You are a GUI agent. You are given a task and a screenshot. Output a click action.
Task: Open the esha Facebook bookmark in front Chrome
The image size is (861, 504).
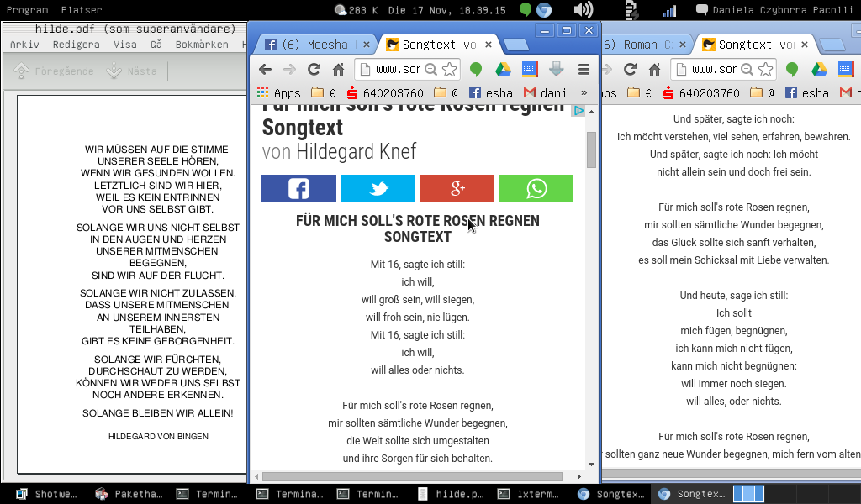point(491,92)
